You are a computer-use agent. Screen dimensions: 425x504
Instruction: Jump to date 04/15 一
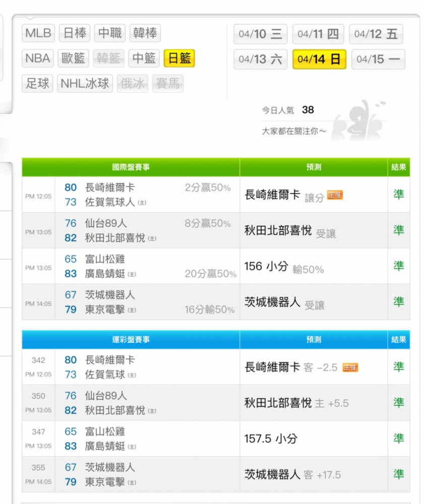click(x=379, y=59)
